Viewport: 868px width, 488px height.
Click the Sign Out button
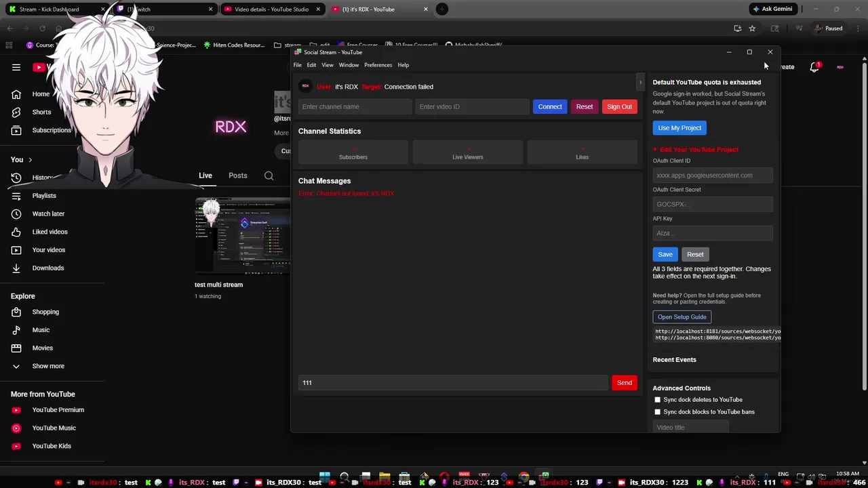pyautogui.click(x=619, y=106)
